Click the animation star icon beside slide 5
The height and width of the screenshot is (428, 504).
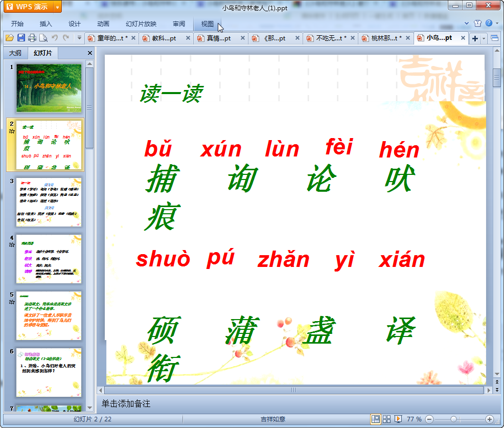(x=12, y=302)
